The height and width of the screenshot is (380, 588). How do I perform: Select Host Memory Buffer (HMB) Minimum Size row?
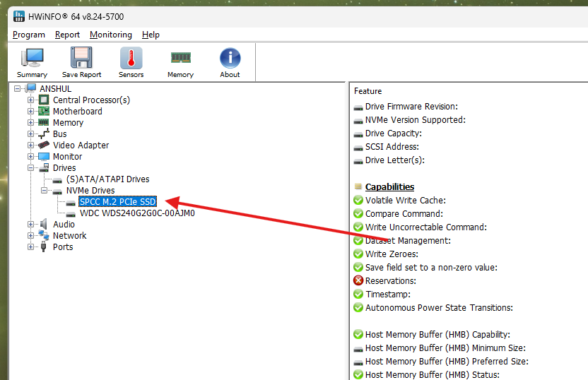[x=445, y=348]
